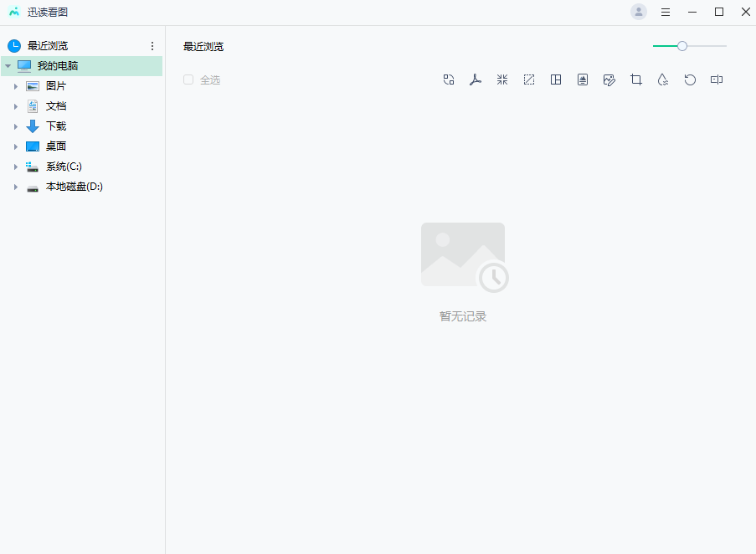Tick the 全选 checkbox
Viewport: 756px width, 554px height.
point(188,80)
